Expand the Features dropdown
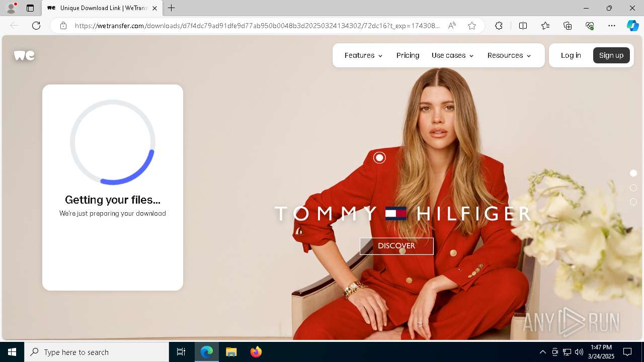The height and width of the screenshot is (362, 644). click(364, 55)
